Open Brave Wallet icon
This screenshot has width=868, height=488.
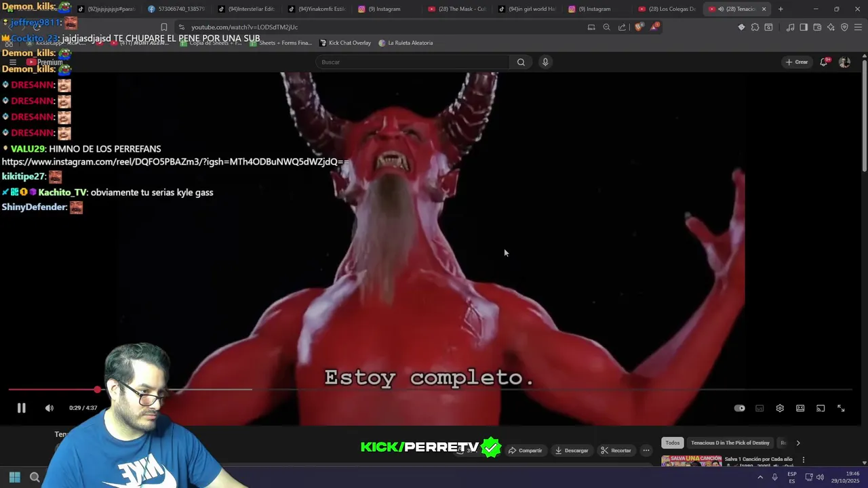click(x=817, y=27)
